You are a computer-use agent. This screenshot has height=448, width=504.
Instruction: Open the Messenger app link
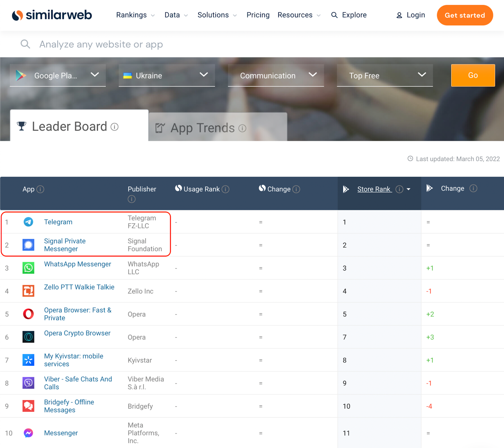61,433
